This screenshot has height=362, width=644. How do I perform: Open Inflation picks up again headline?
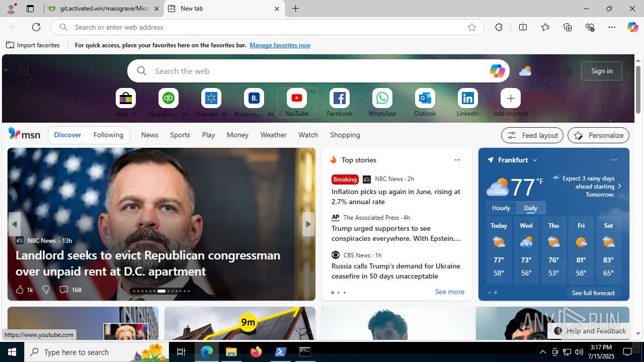pos(396,197)
